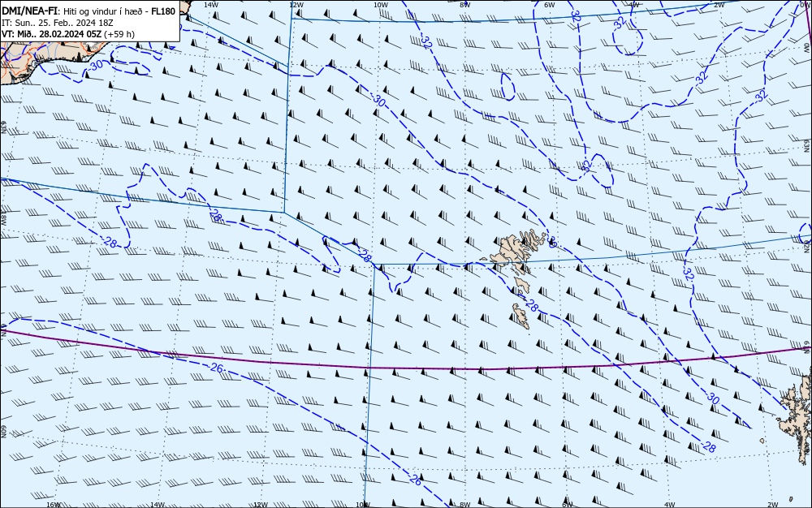Click the 8W label on the top edge
This screenshot has height=508, width=812.
point(465,4)
